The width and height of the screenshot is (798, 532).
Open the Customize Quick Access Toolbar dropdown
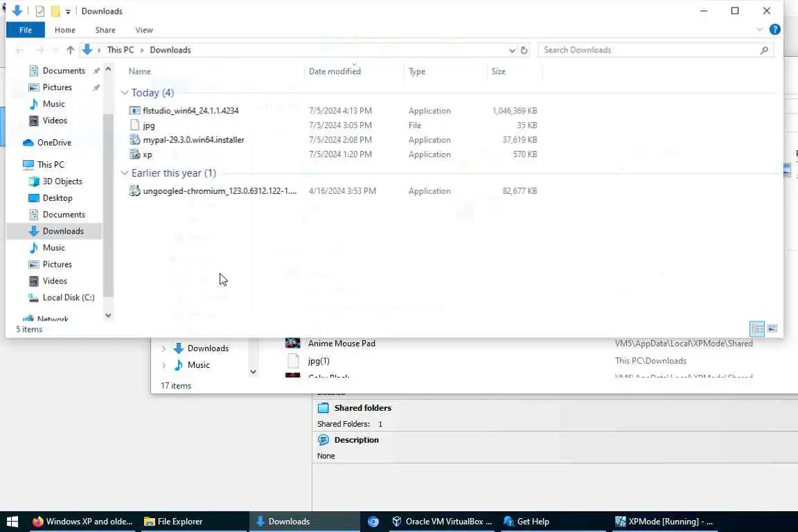(68, 11)
